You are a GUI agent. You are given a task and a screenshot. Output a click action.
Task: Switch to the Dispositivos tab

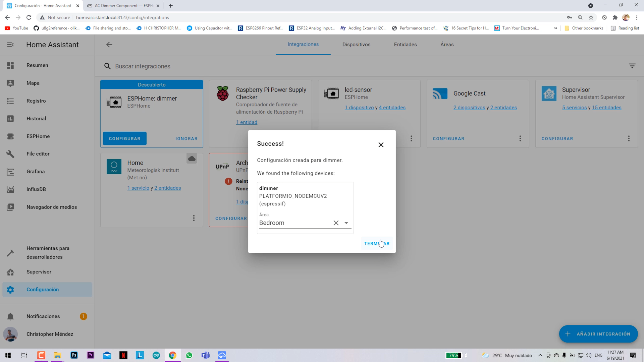[x=356, y=45]
